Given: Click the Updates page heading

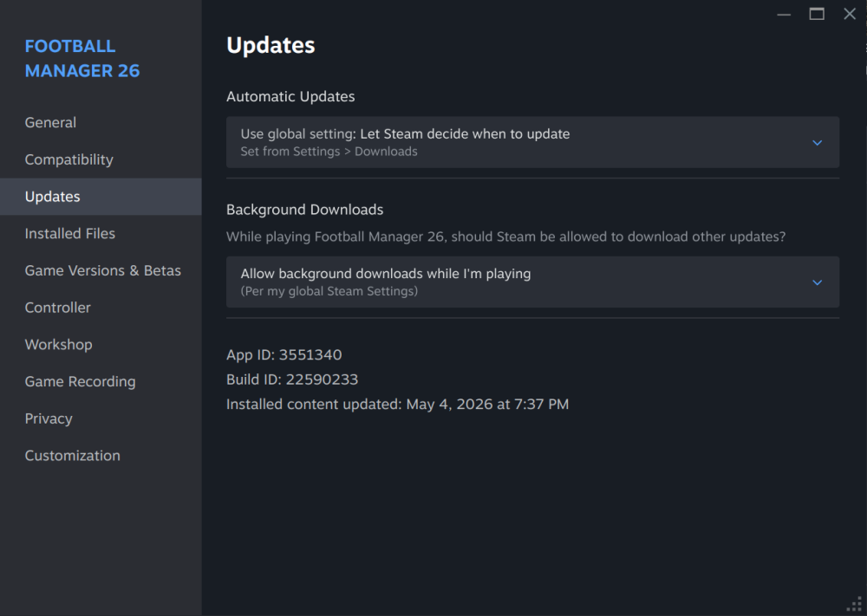Looking at the screenshot, I should (271, 45).
